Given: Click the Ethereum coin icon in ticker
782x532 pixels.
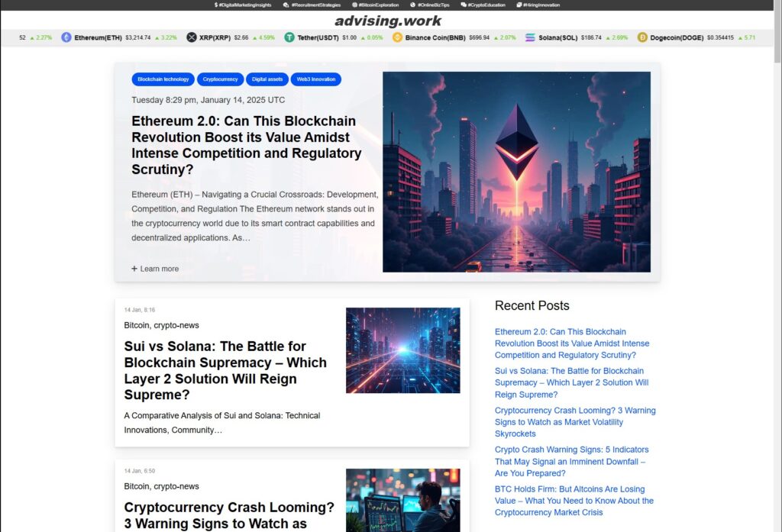Looking at the screenshot, I should [66, 37].
